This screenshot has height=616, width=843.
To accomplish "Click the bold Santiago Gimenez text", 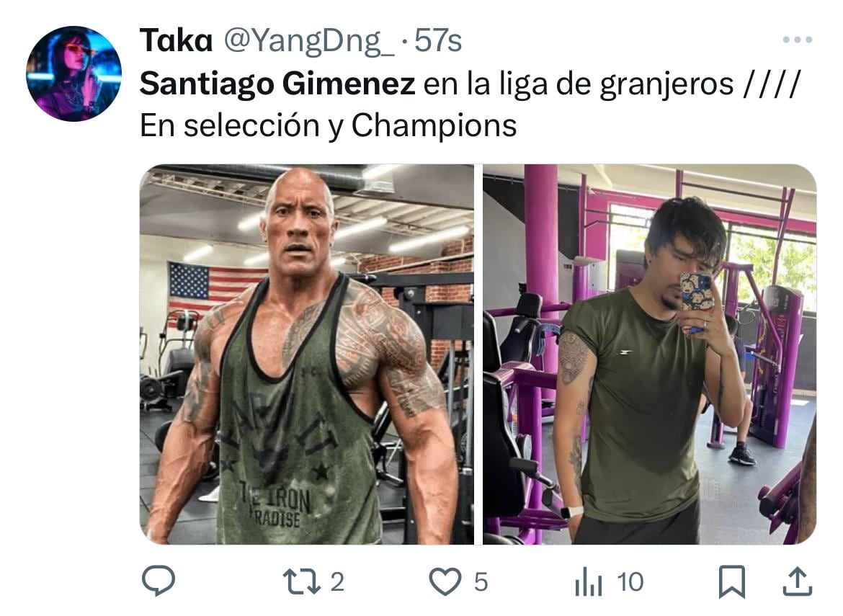I will (277, 84).
